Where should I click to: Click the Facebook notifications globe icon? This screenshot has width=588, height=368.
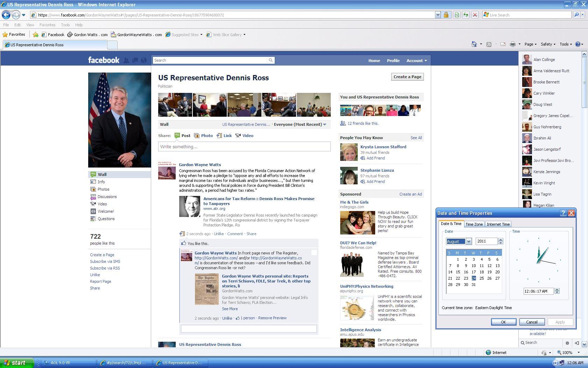[144, 60]
